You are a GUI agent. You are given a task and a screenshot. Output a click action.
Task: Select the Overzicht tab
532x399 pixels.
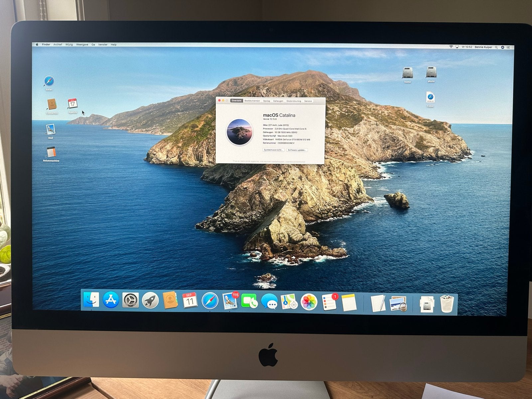(236, 101)
